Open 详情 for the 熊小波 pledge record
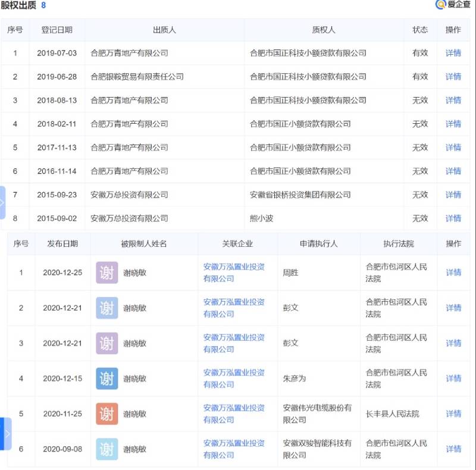 pos(454,218)
